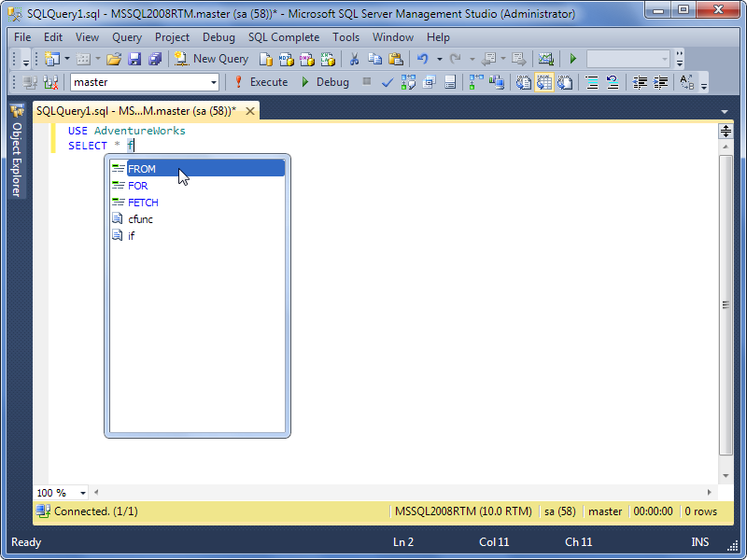Click the Analysis Services MDX Query icon
The height and width of the screenshot is (560, 747).
click(287, 59)
